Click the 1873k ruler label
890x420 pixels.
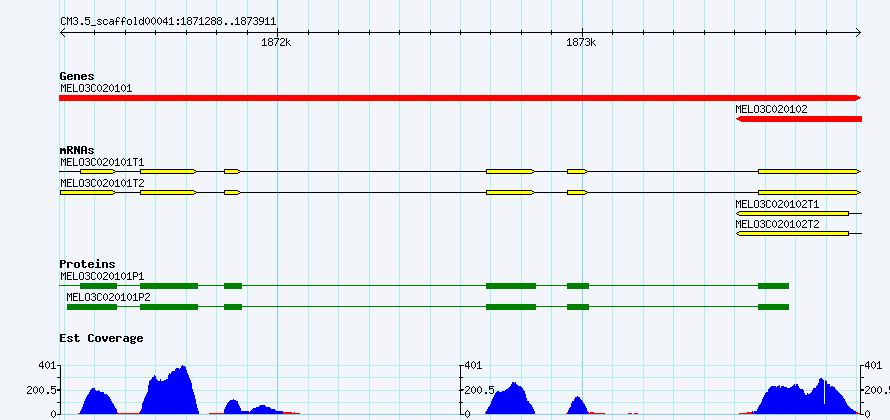pos(581,43)
